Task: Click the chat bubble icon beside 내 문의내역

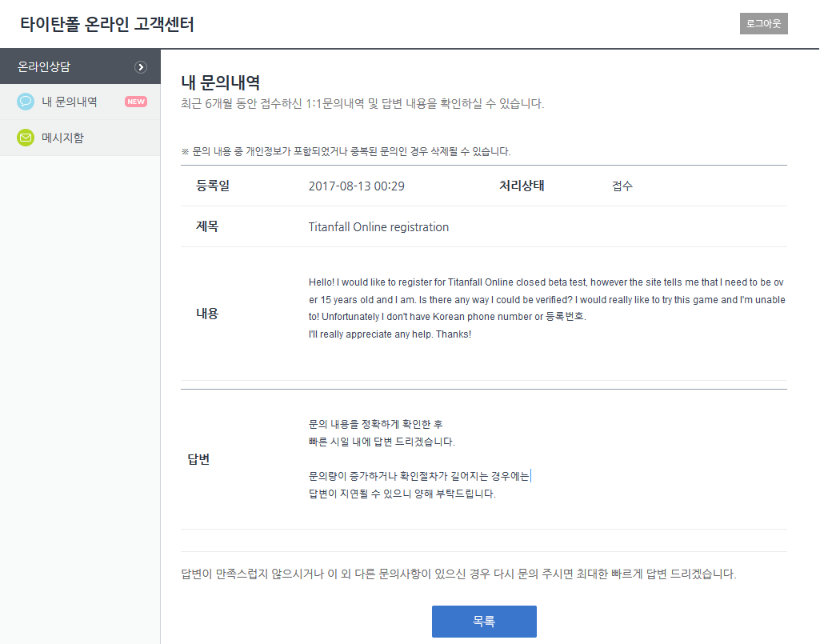Action: [26, 102]
